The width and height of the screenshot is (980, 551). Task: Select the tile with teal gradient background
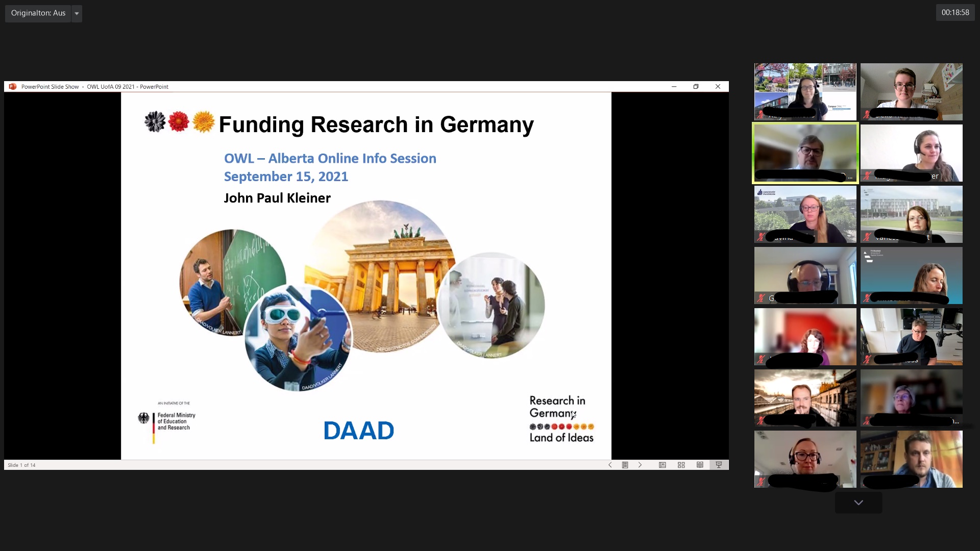(x=912, y=275)
